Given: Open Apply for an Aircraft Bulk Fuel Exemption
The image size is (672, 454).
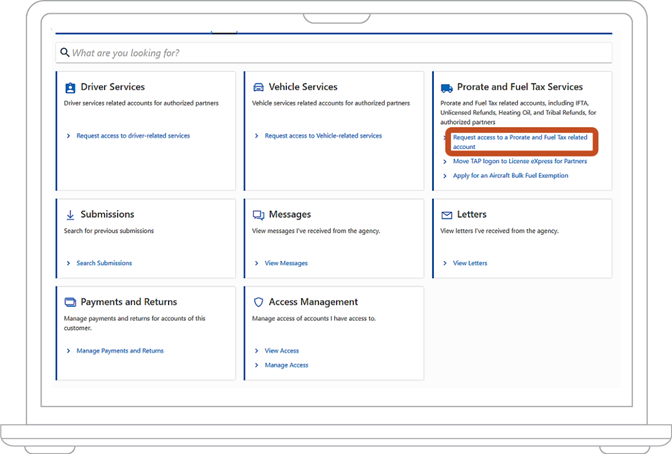Looking at the screenshot, I should [x=510, y=175].
